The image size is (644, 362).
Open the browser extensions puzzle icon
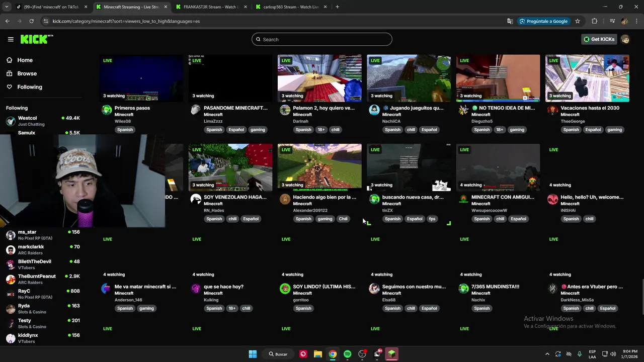(595, 21)
